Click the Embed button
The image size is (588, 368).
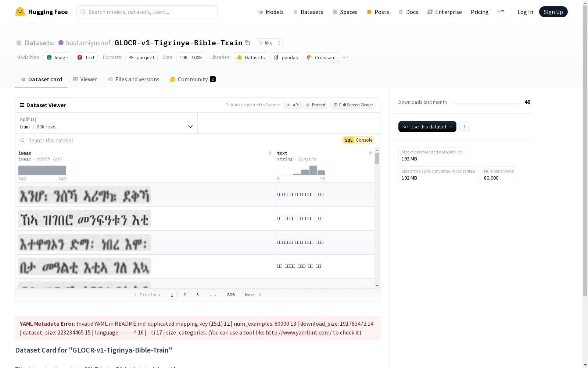[x=315, y=105]
